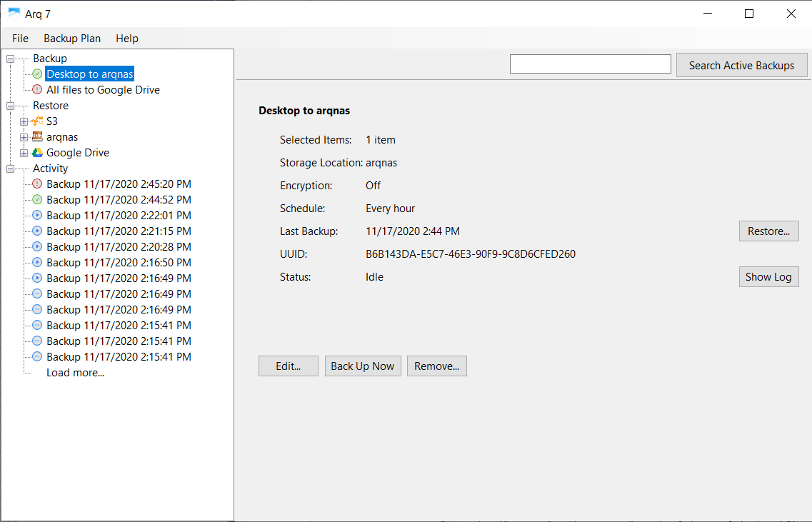
Task: Click the error icon for Backup 2:45:20 PM
Action: [37, 184]
